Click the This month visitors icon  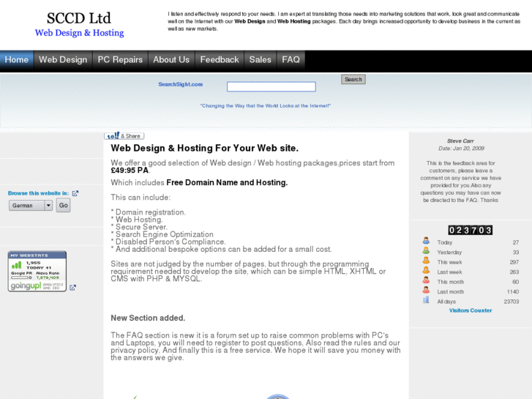click(x=426, y=280)
